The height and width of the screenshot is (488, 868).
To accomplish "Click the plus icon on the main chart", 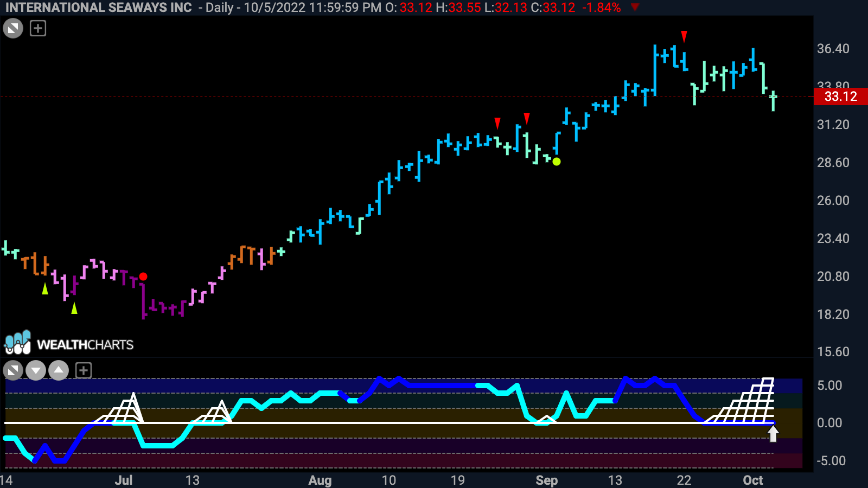I will 38,28.
